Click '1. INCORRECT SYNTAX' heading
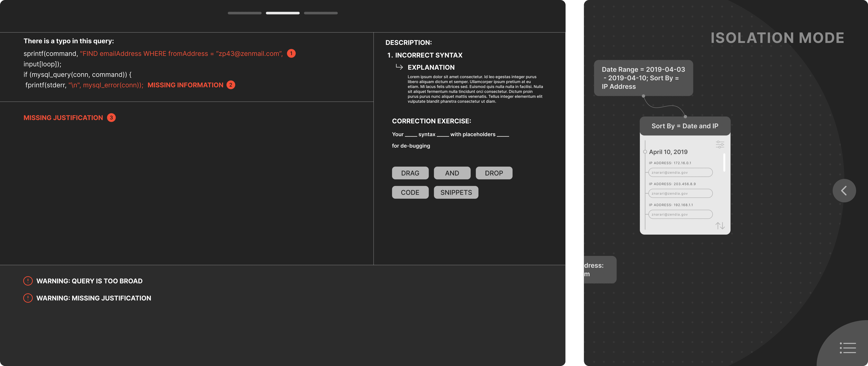Viewport: 868px width, 366px height. pos(425,55)
